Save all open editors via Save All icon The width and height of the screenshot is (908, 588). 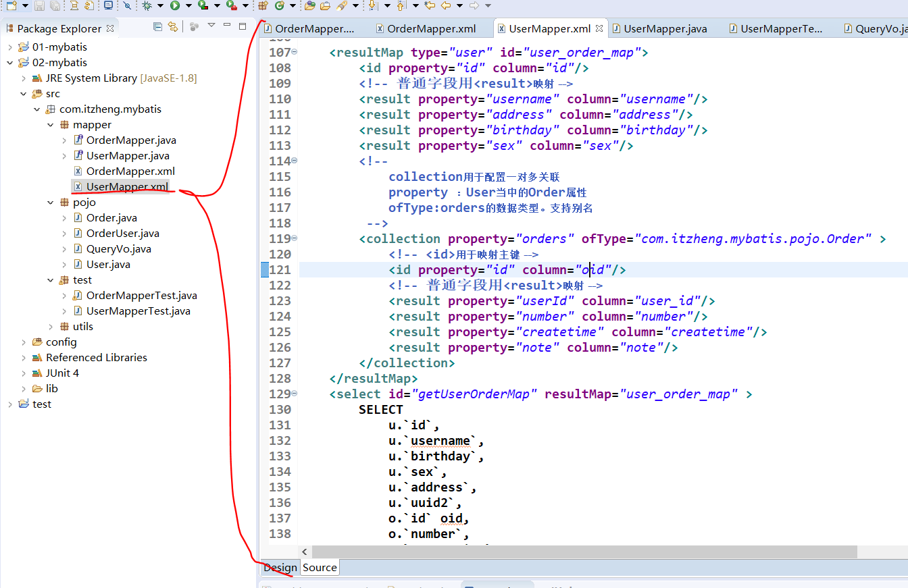54,5
